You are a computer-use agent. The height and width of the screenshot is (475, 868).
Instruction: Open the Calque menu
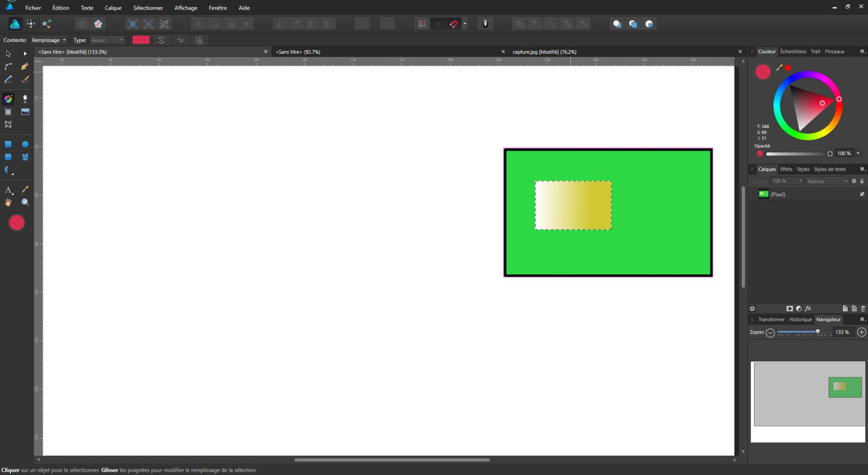click(113, 8)
